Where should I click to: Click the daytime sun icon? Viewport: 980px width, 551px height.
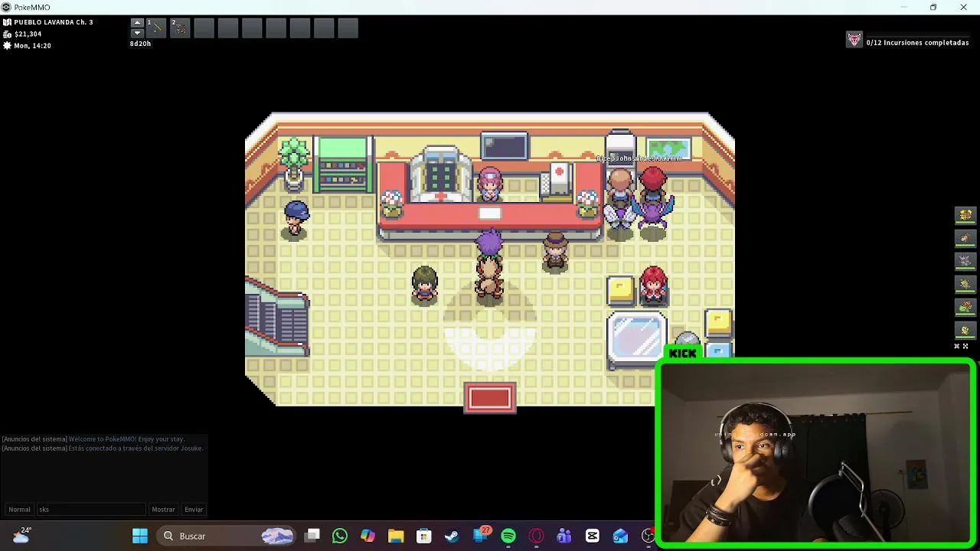pyautogui.click(x=7, y=46)
